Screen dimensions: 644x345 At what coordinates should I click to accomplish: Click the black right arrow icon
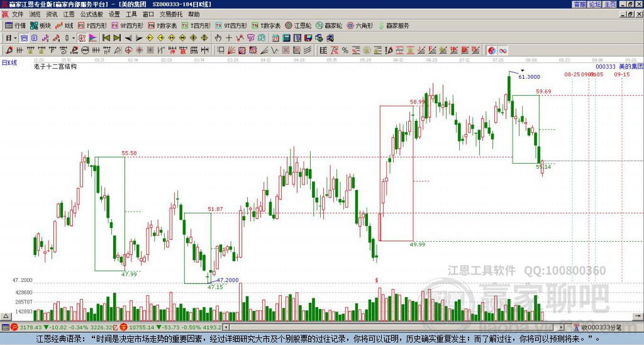click(x=139, y=38)
